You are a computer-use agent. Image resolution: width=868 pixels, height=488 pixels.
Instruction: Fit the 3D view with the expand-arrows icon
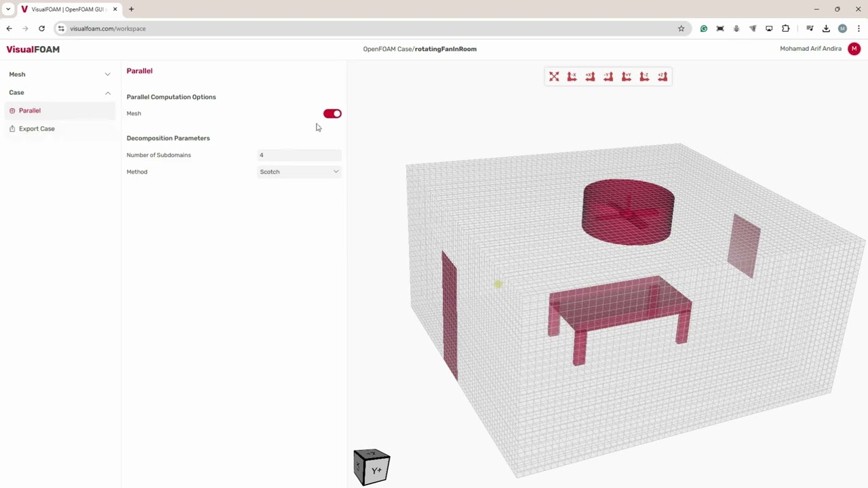click(554, 77)
